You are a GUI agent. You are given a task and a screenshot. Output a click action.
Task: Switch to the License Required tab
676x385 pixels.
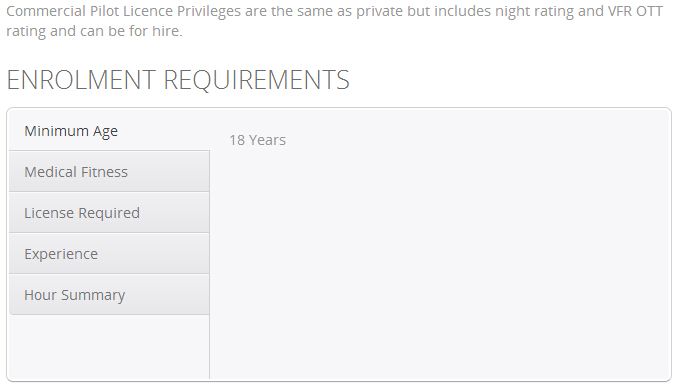pos(109,213)
